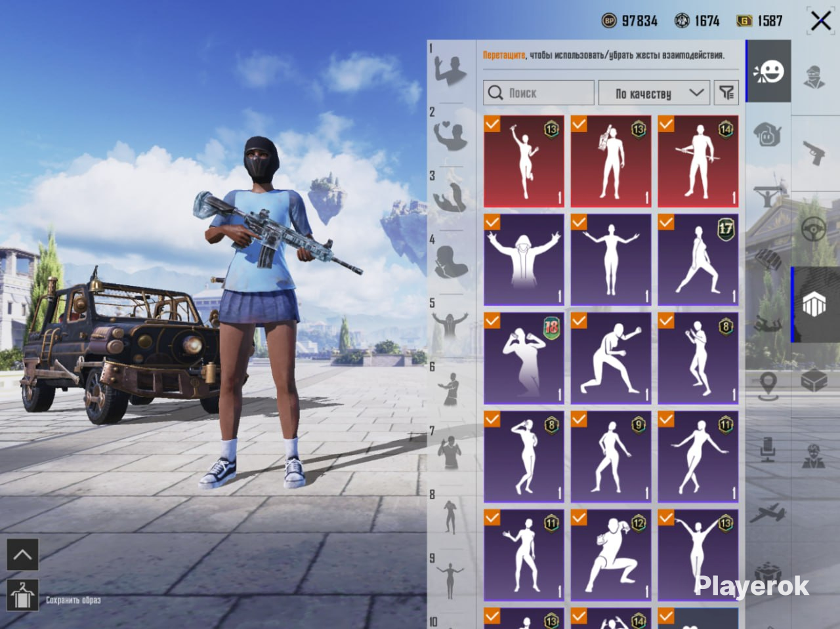The image size is (840, 629).
Task: Open the airplane category icon
Action: pyautogui.click(x=768, y=513)
